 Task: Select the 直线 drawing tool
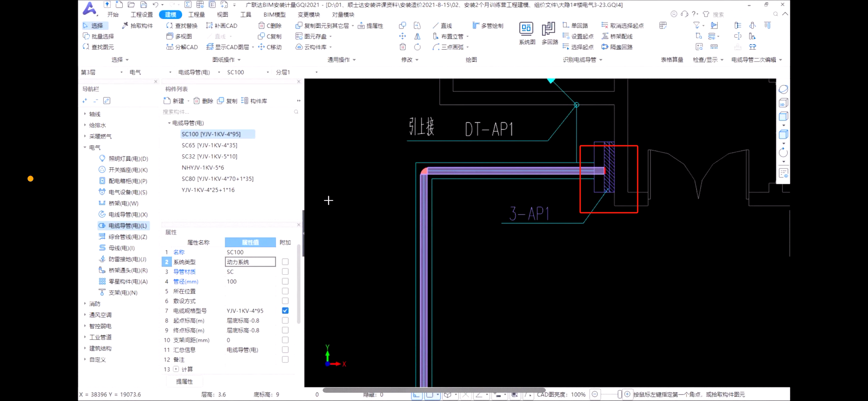tap(442, 26)
